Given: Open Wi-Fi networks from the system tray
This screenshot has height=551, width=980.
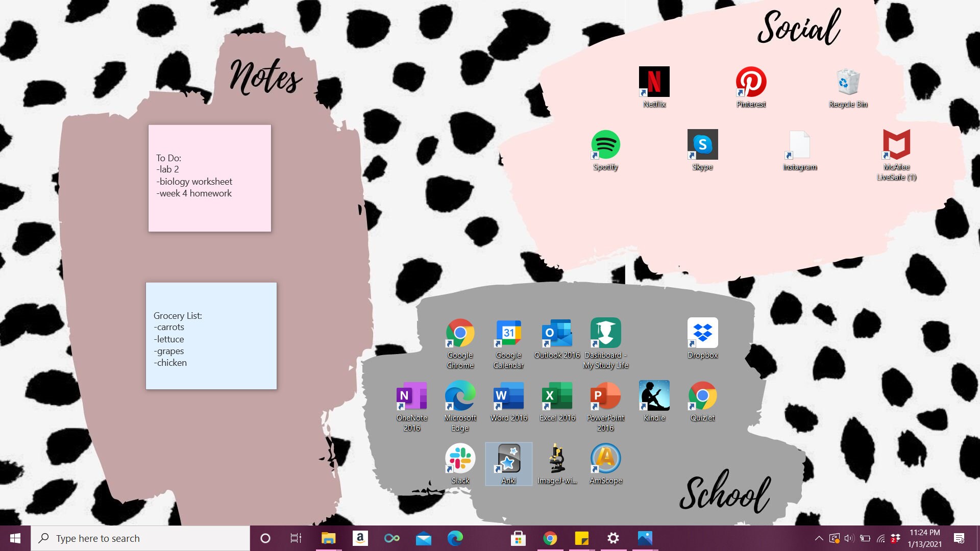Looking at the screenshot, I should [880, 538].
